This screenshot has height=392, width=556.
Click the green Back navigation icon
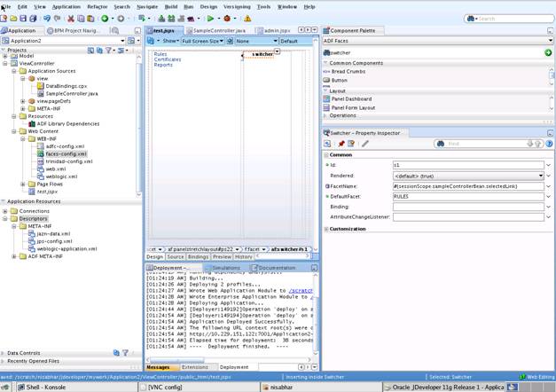point(105,19)
